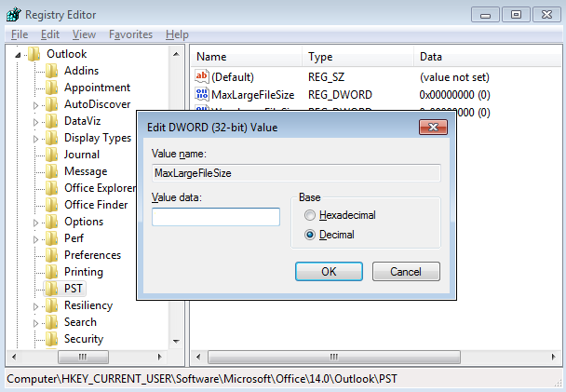Click the Data column header

tap(487, 57)
